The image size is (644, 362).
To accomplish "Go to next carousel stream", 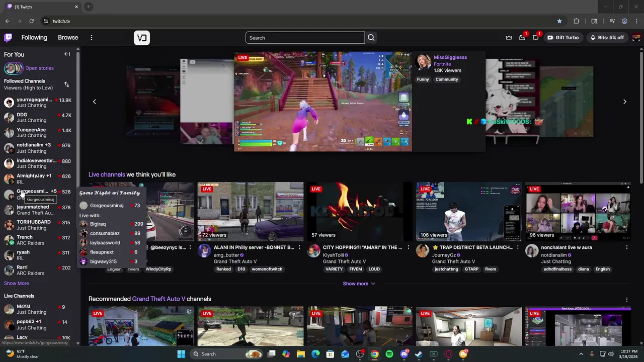I will [625, 102].
